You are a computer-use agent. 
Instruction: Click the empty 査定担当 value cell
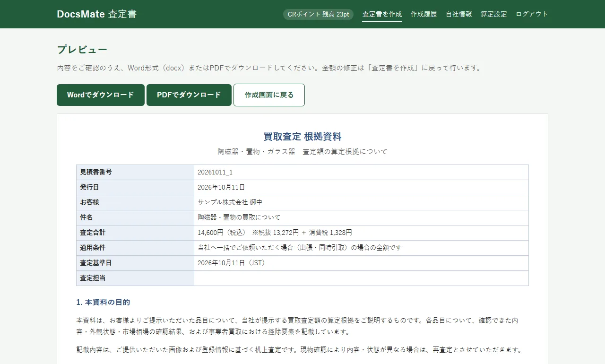click(x=361, y=278)
